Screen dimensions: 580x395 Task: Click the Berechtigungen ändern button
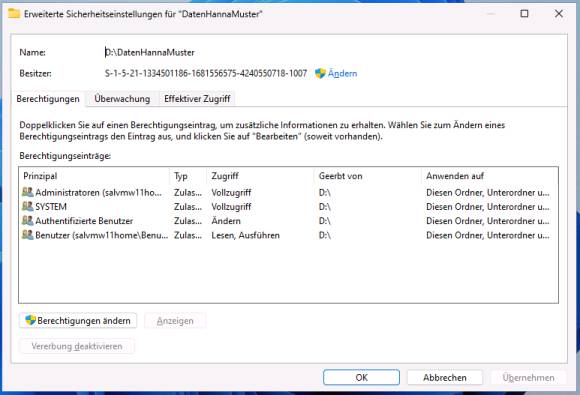point(78,321)
